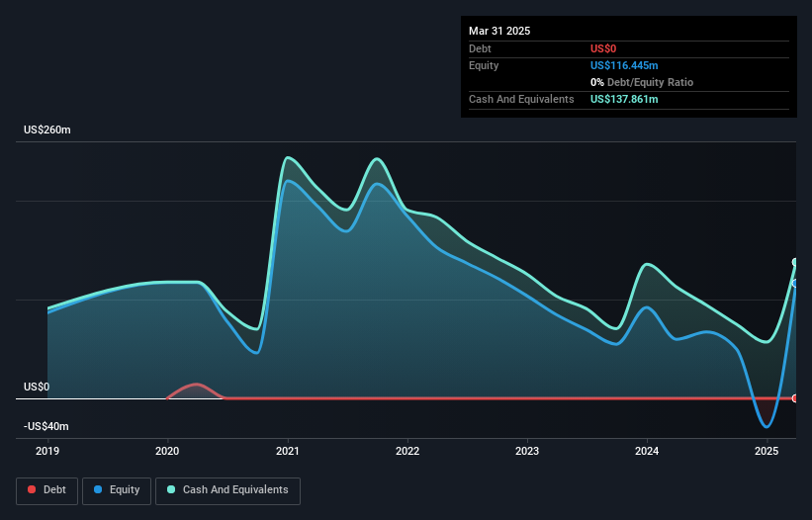Image resolution: width=812 pixels, height=520 pixels.
Task: Click the US$260m y-axis label
Action: [x=47, y=130]
